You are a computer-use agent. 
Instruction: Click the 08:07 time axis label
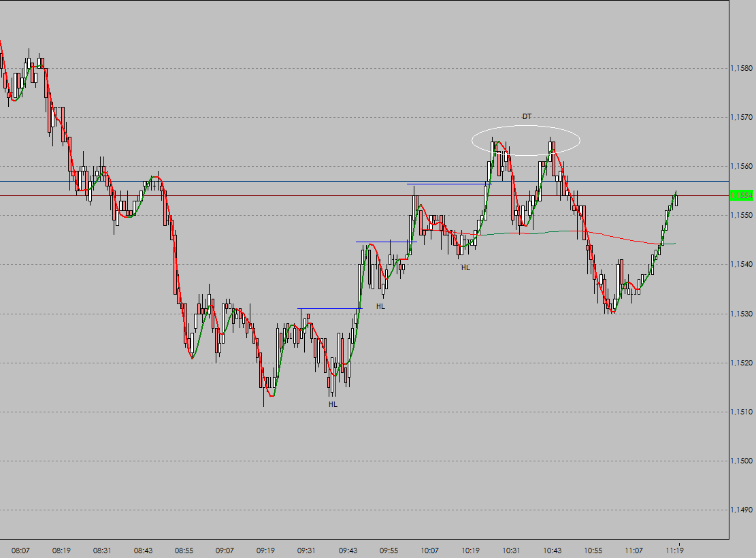(20, 551)
